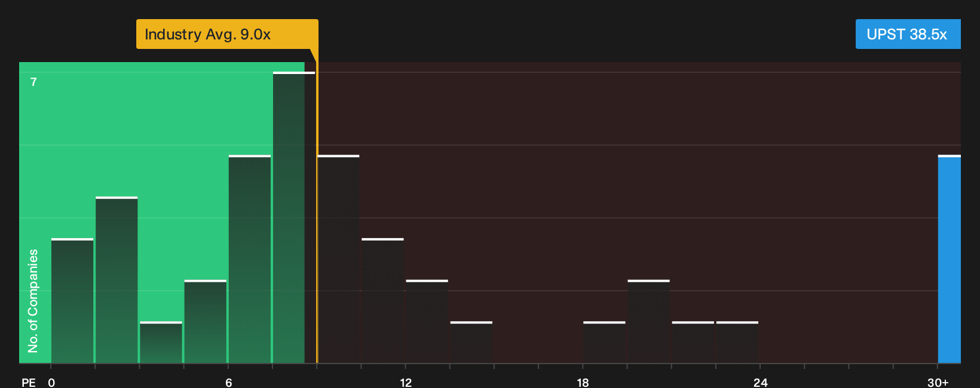Select the tallest bar with 7 companies
This screenshot has height=388, width=980.
(x=294, y=217)
